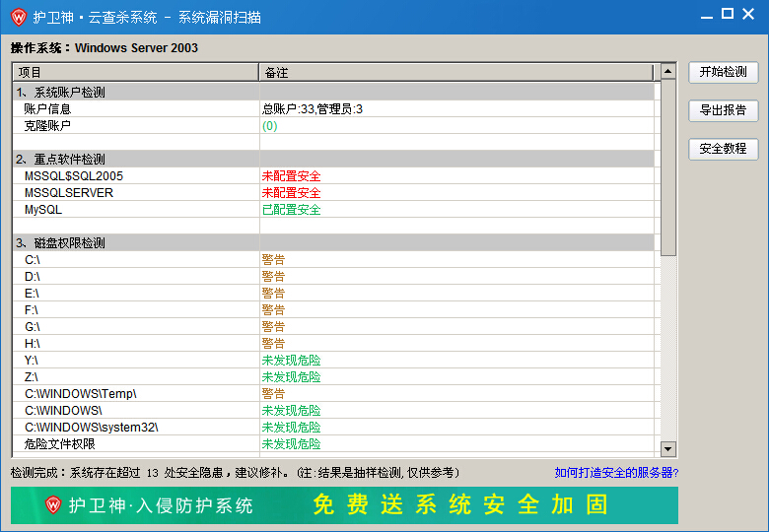Viewport: 769px width, 532px height.
Task: Select the C:\WINDOWS\system32\ row
Action: point(333,427)
